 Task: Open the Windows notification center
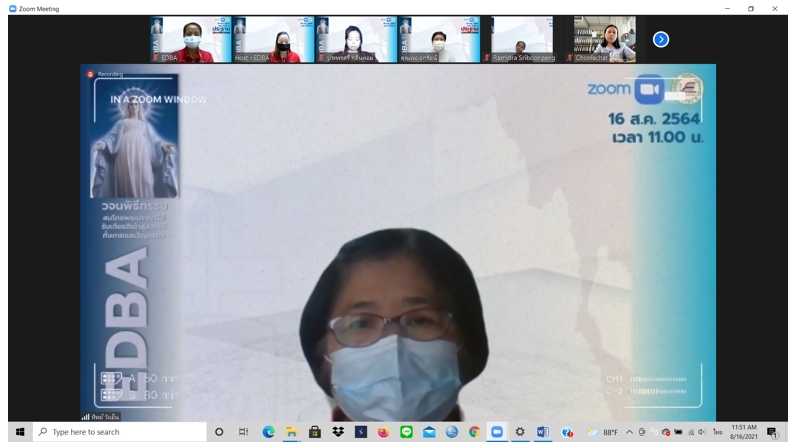tap(772, 432)
